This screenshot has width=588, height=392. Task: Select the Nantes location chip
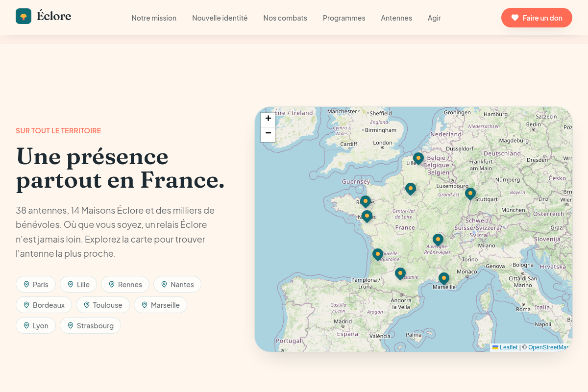click(x=177, y=284)
